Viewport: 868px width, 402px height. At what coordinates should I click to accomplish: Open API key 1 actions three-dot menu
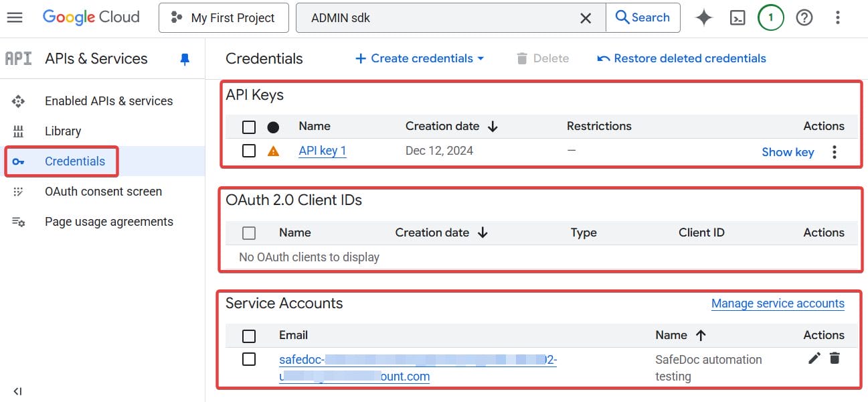pyautogui.click(x=834, y=152)
